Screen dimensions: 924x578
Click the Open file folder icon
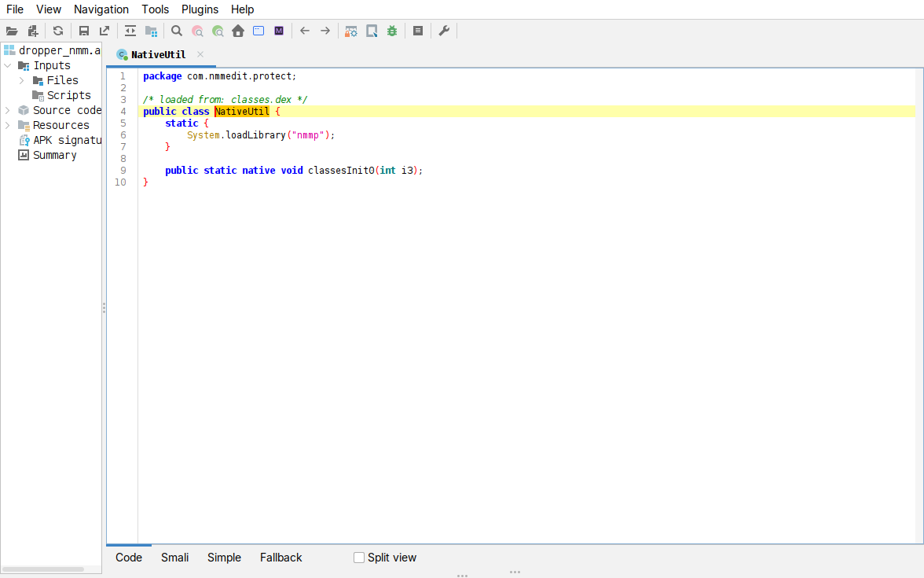[12, 31]
